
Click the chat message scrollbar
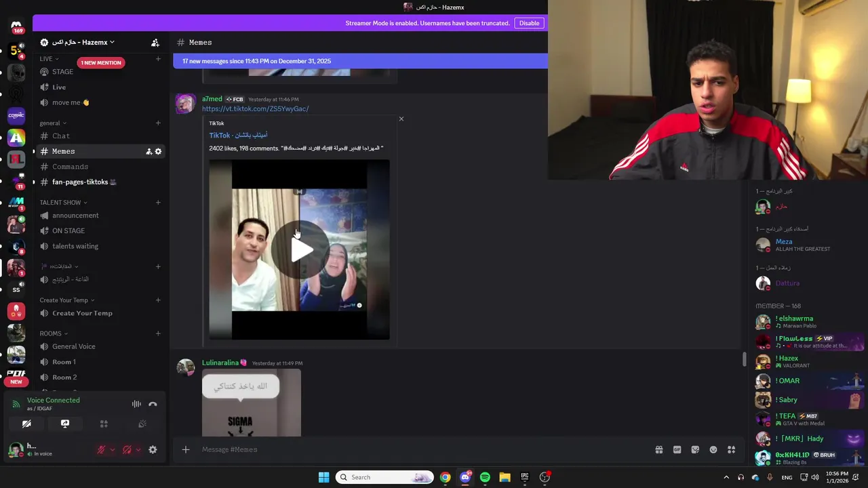(744, 359)
